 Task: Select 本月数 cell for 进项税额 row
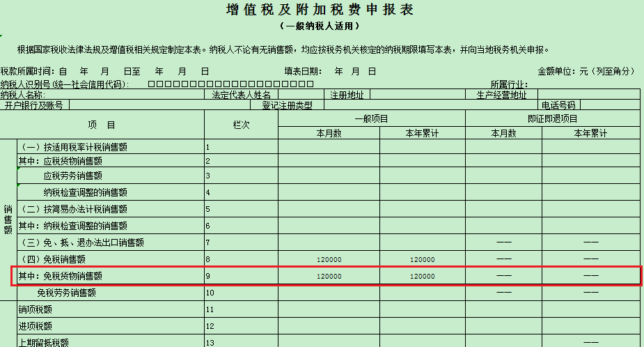[x=329, y=326]
